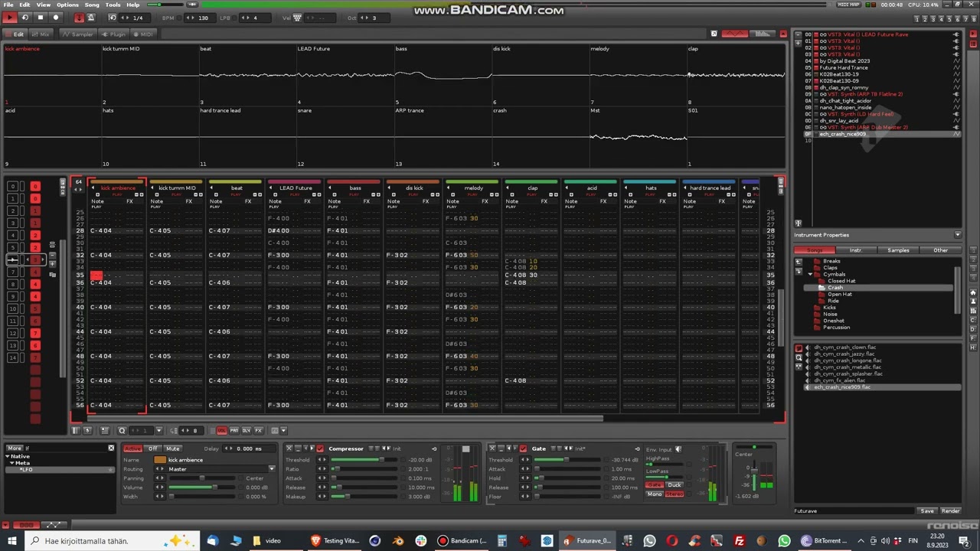Switch to the Plugin tab
The image size is (980, 551).
[114, 34]
